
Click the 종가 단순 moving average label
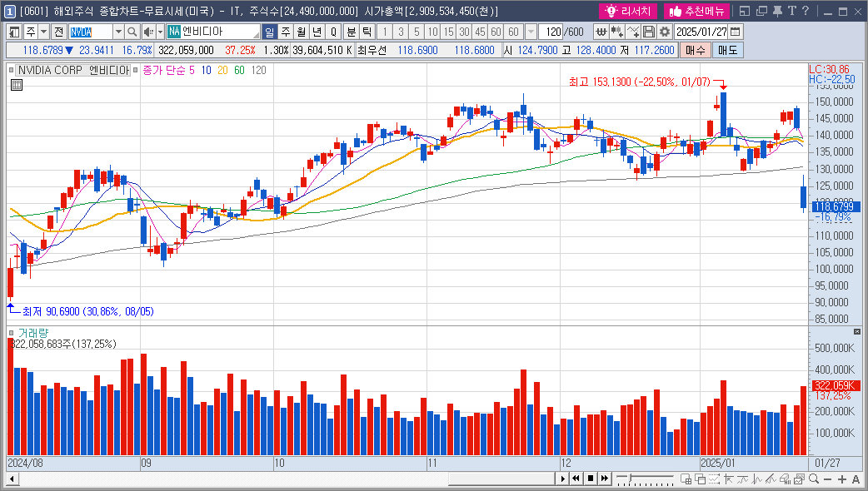tap(162, 70)
